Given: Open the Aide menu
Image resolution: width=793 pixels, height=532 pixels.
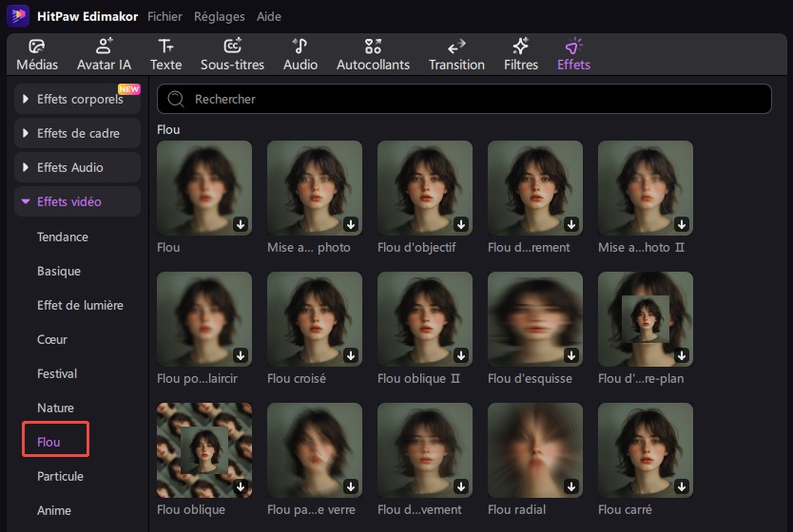Looking at the screenshot, I should [268, 16].
